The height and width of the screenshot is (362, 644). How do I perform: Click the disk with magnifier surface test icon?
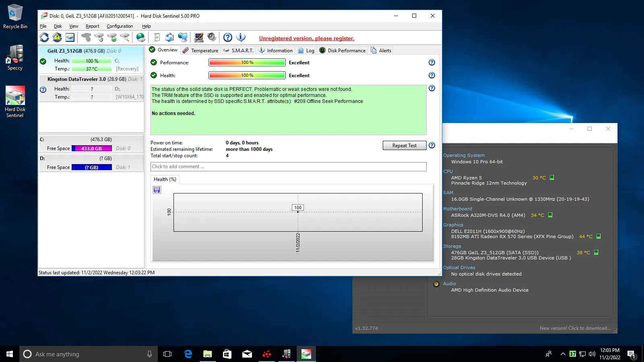point(125,37)
